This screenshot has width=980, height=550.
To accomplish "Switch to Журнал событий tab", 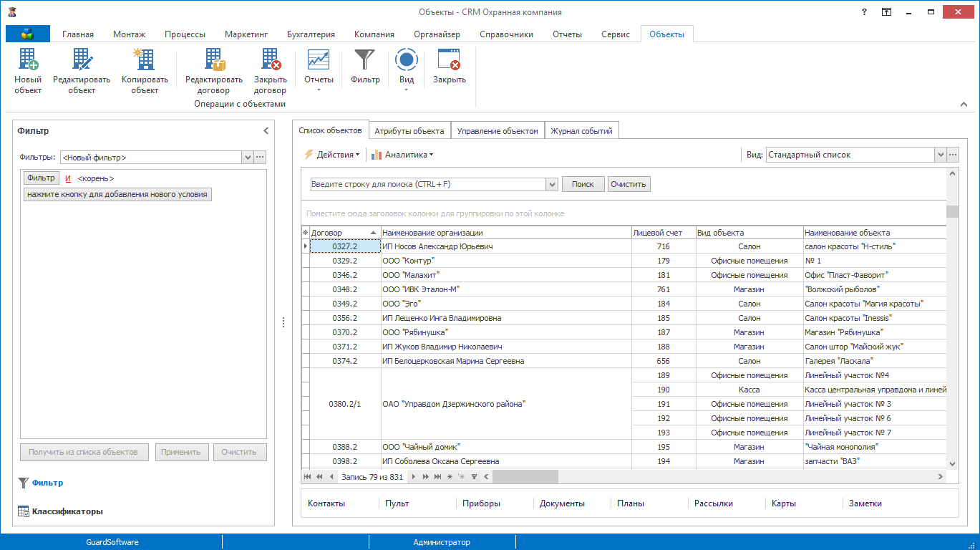I will pos(581,131).
